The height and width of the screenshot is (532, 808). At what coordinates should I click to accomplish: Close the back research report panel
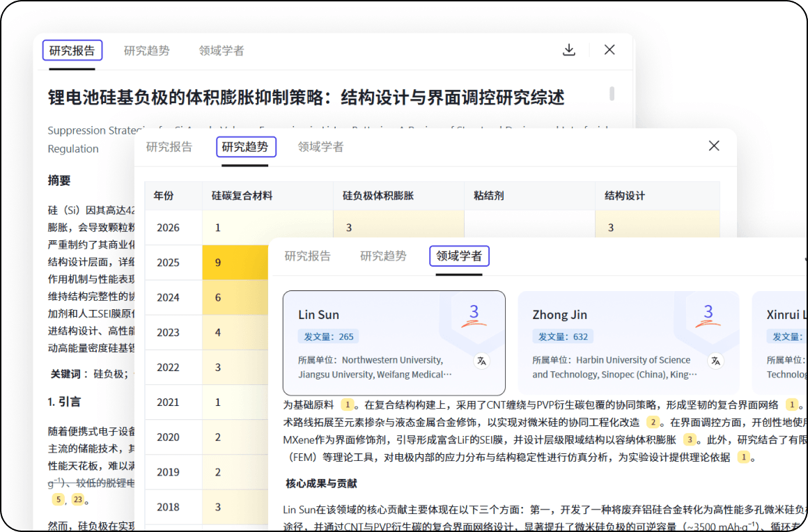(x=609, y=50)
